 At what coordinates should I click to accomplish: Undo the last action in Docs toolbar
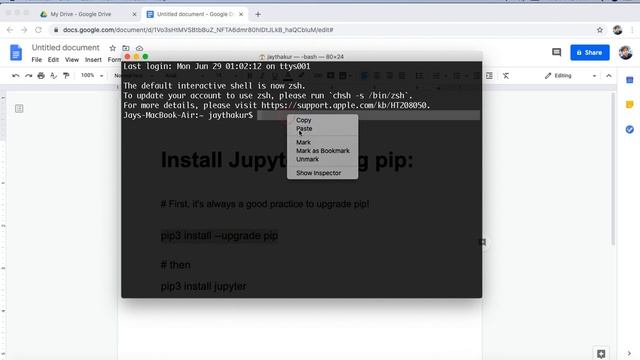[16, 76]
